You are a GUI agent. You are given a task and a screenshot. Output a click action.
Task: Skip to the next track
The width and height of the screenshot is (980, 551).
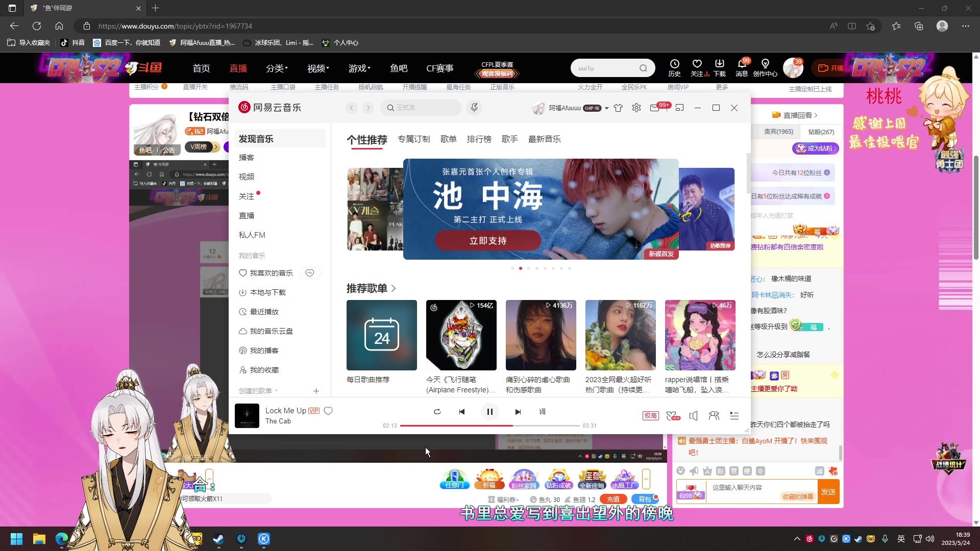point(518,412)
